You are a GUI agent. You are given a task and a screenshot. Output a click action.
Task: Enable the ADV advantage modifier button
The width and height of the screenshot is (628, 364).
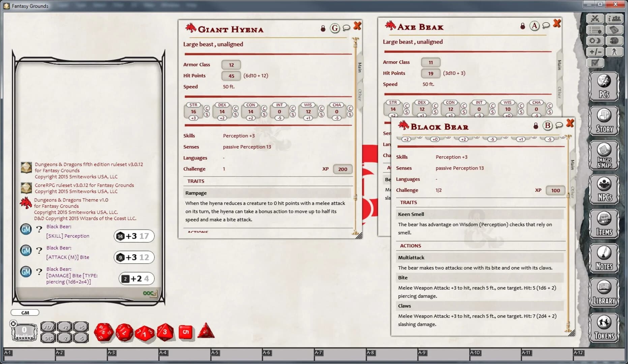coord(49,327)
